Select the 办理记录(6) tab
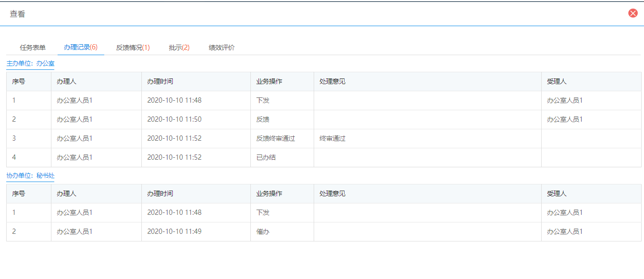This screenshot has width=644, height=279. [x=80, y=48]
